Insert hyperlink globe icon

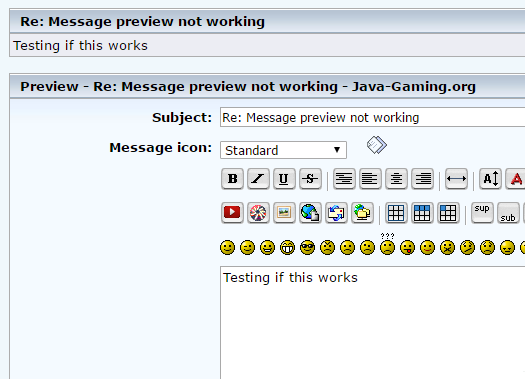pos(310,213)
